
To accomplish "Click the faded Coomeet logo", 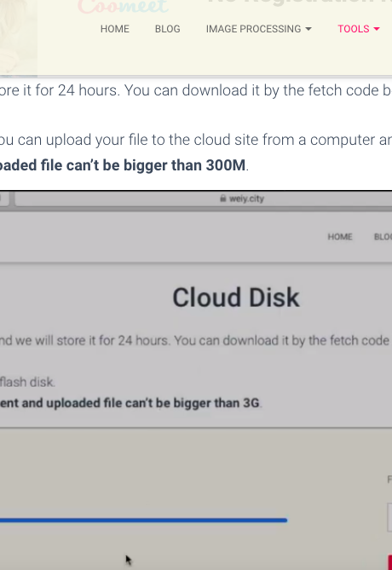I will click(123, 5).
